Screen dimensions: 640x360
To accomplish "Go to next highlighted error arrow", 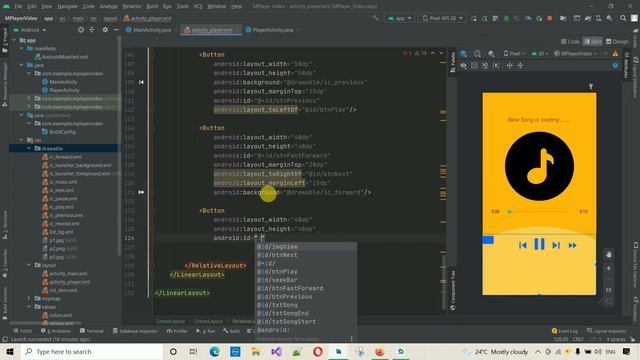I will [441, 53].
